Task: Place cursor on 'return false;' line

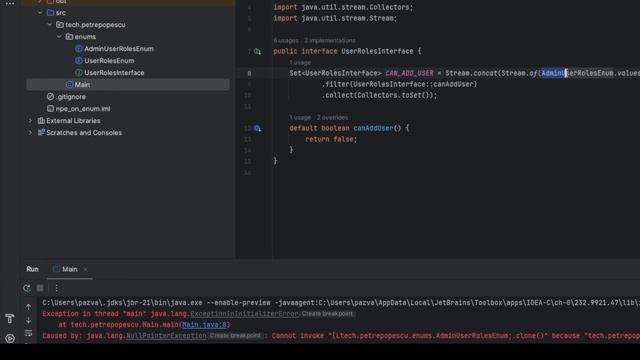Action: (331, 139)
